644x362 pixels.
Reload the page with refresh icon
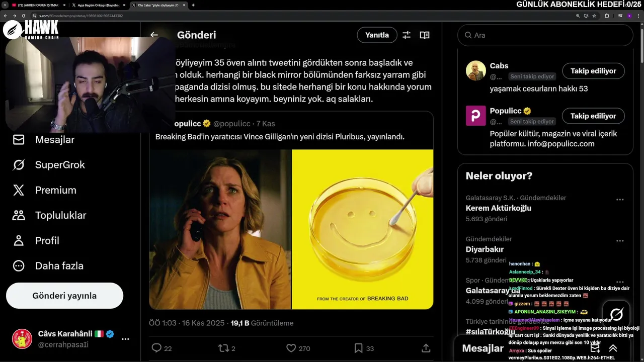[23, 16]
